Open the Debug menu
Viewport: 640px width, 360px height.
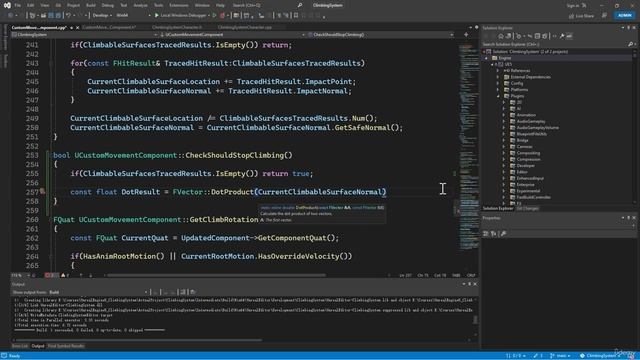click(107, 5)
